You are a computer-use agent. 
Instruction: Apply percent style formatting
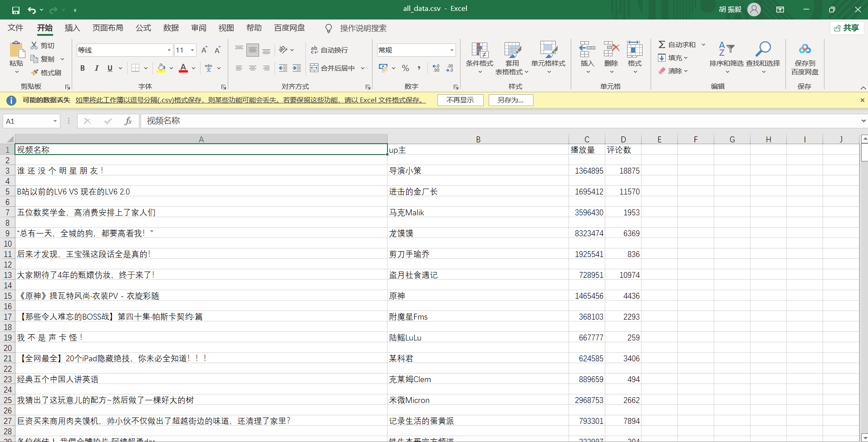click(x=406, y=68)
